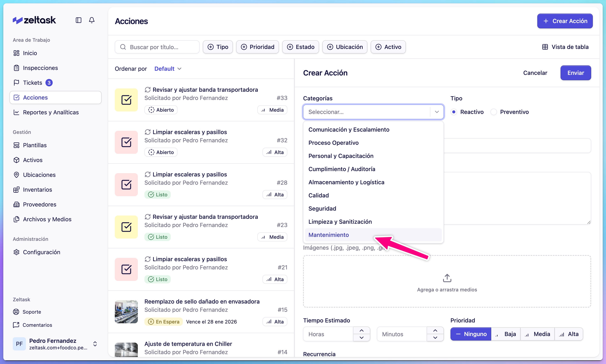
Task: Open the Default sort dropdown
Action: click(x=168, y=68)
